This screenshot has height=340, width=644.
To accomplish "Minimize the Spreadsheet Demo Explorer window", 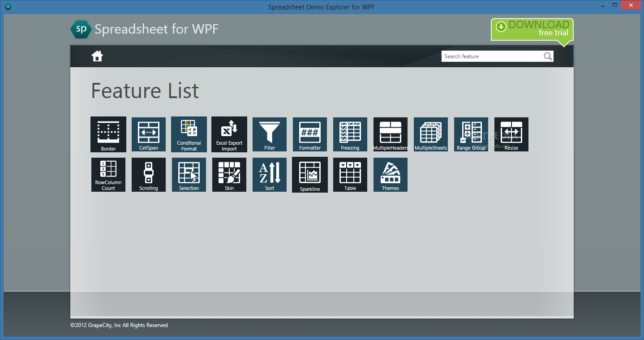I will (603, 5).
